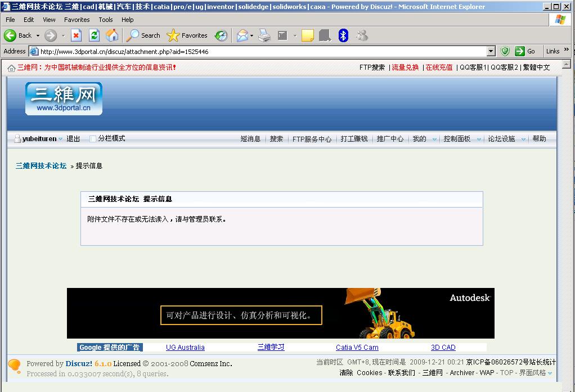Expand the 控制面板 dropdown menu
This screenshot has height=392, width=575.
(x=479, y=139)
